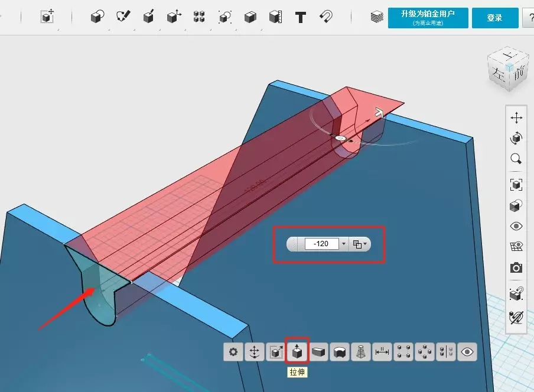The image size is (534, 392).
Task: Select the Extrude (拉伸) tool
Action: click(298, 352)
